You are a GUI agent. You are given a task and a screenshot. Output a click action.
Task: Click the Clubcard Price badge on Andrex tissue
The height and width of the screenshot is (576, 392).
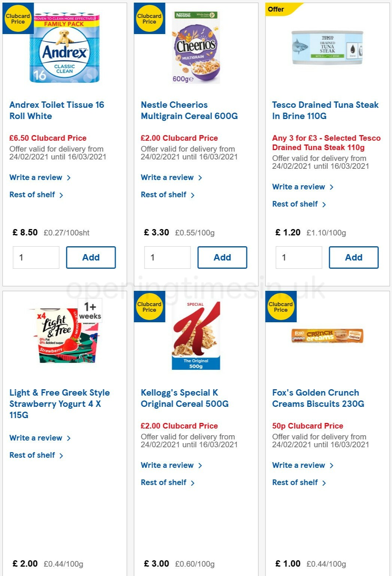pyautogui.click(x=18, y=19)
